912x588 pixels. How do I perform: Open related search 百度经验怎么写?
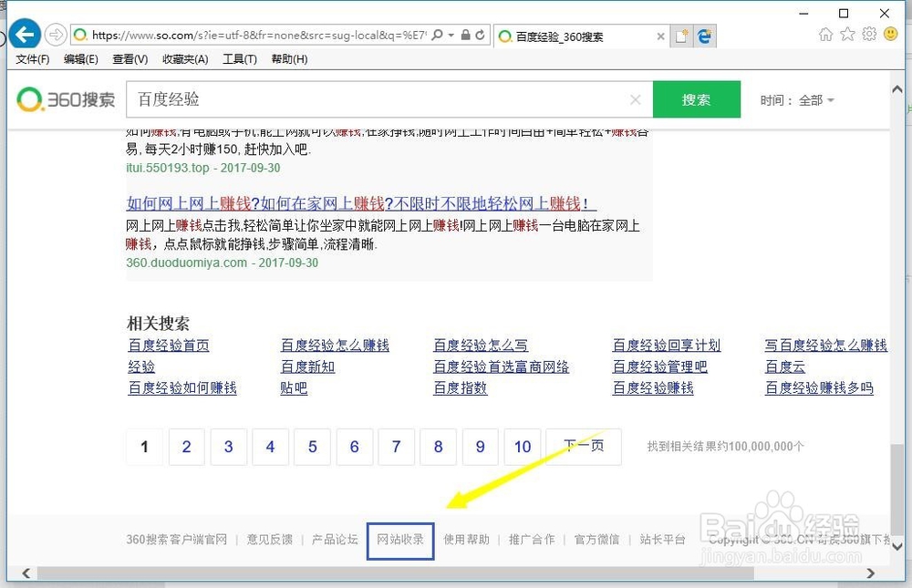[x=481, y=346]
